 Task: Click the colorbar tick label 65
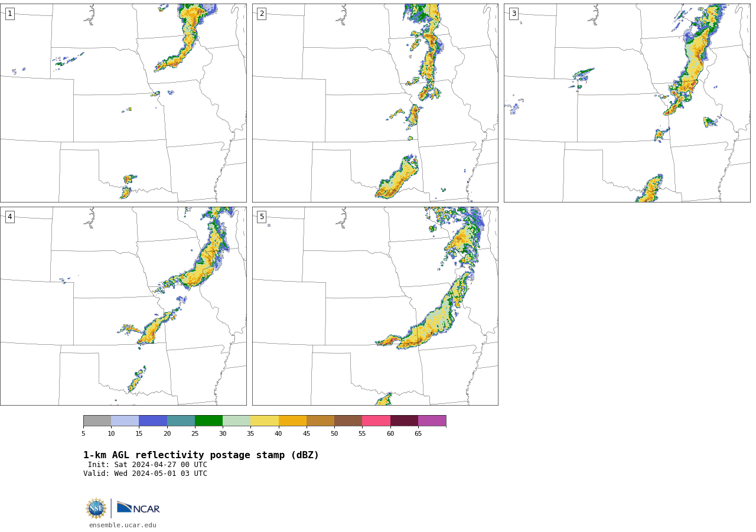[x=418, y=434]
